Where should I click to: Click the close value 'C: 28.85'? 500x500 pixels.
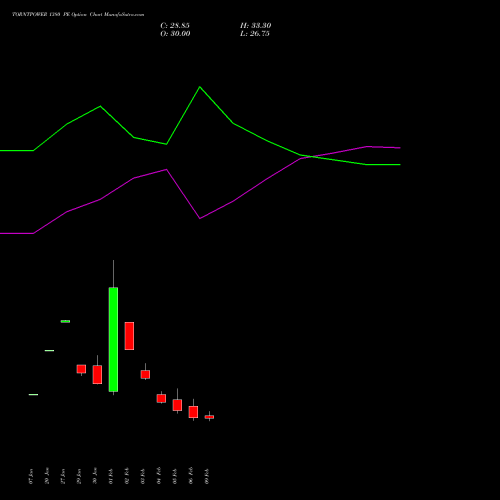coord(175,26)
